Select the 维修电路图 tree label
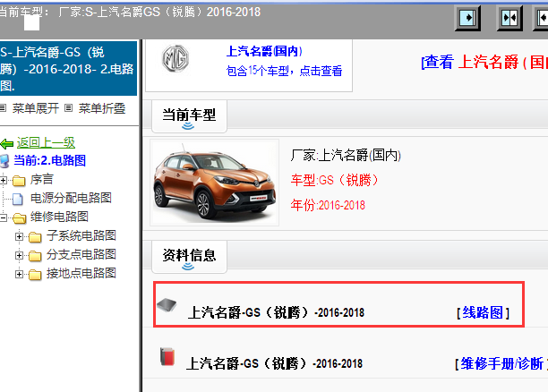The height and width of the screenshot is (392, 548). pyautogui.click(x=59, y=217)
